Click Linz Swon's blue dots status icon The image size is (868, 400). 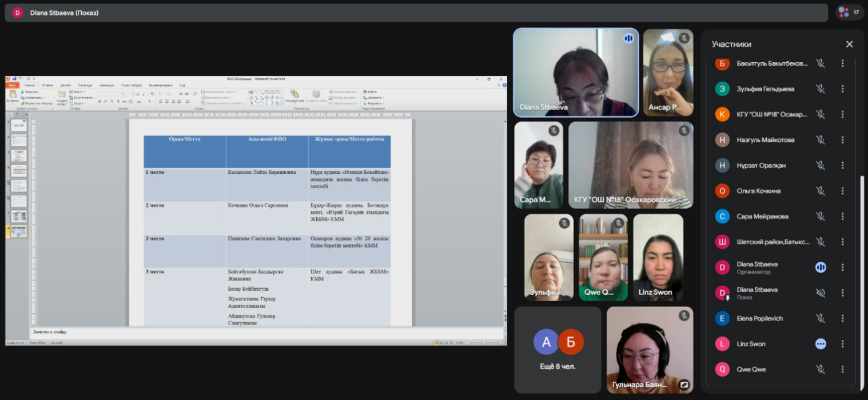(x=821, y=343)
